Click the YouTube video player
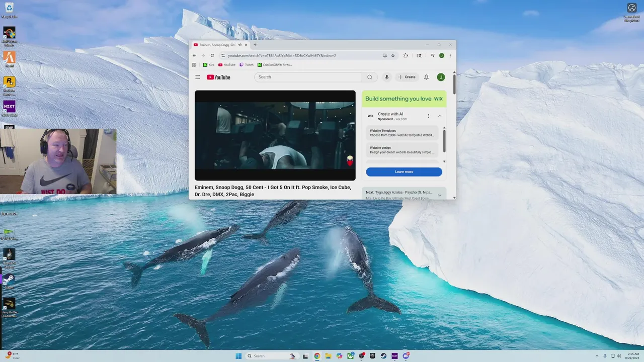This screenshot has height=362, width=644. point(275,135)
